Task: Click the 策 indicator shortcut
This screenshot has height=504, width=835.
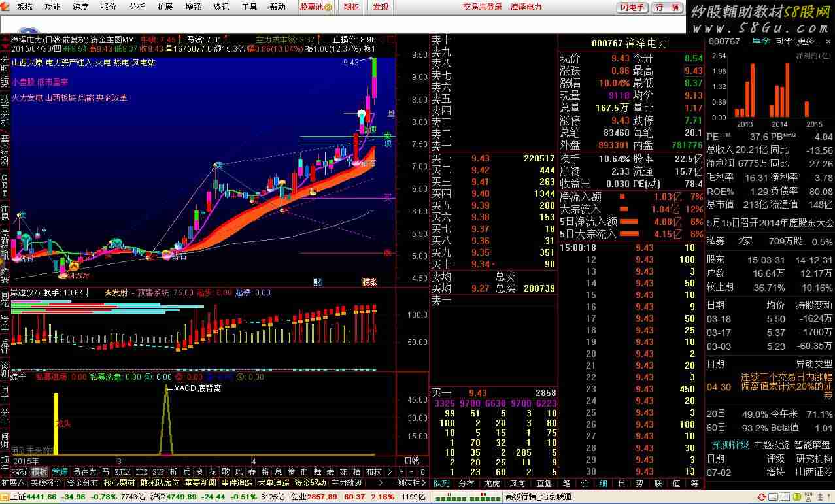Action: point(291,471)
